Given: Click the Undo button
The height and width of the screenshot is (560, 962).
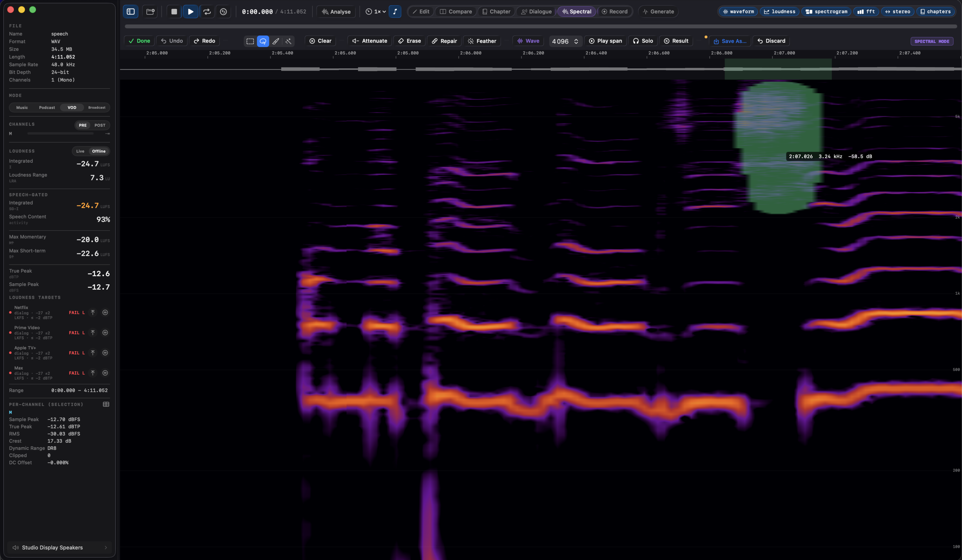Looking at the screenshot, I should tap(172, 41).
